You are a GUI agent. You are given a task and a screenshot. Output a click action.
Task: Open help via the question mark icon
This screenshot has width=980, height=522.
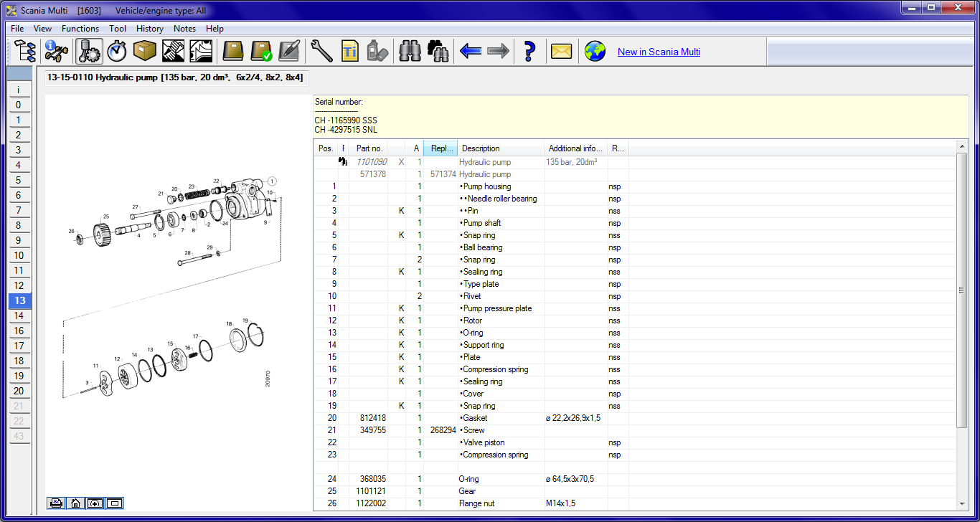click(529, 52)
